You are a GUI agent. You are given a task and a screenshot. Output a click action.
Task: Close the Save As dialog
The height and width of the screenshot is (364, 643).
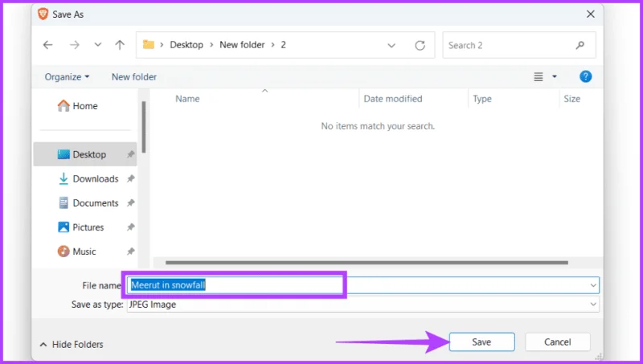[591, 14]
